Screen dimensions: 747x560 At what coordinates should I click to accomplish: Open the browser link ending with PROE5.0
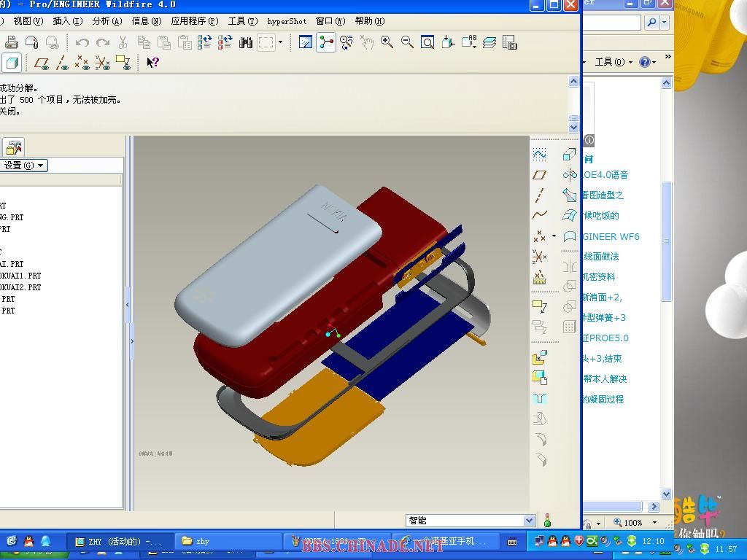(605, 338)
